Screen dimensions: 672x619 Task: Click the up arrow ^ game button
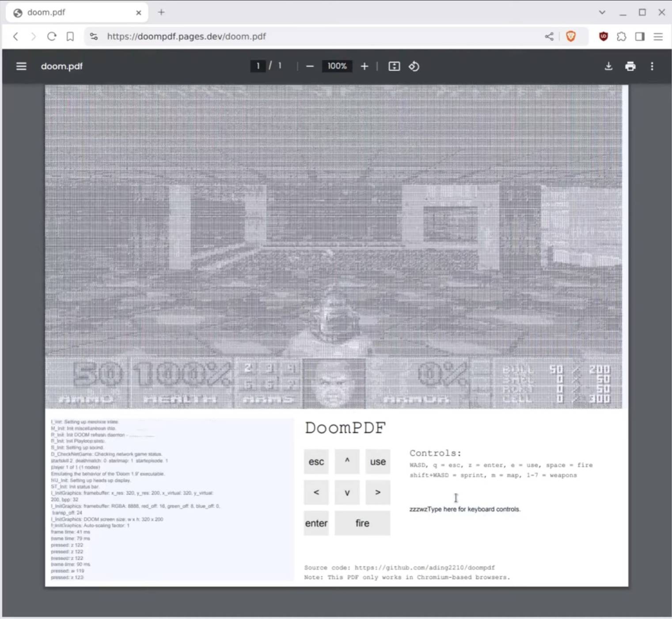(347, 462)
